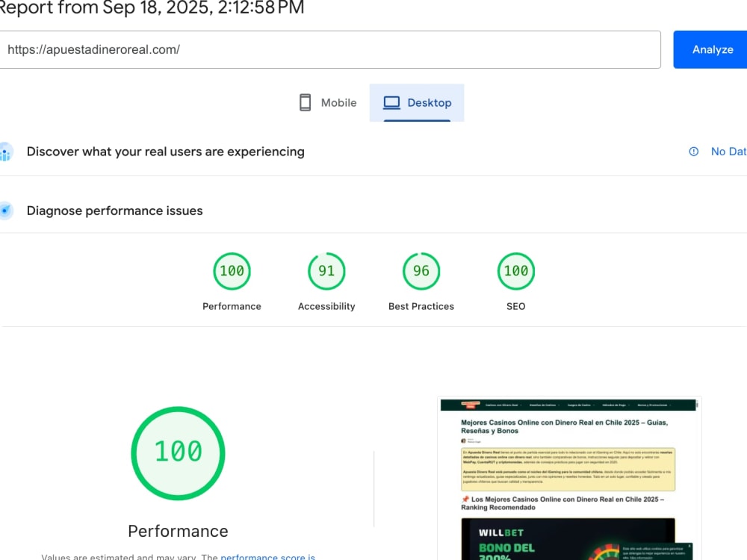Viewport: 747px width, 560px height.
Task: Click the real users experience icon
Action: [x=6, y=152]
